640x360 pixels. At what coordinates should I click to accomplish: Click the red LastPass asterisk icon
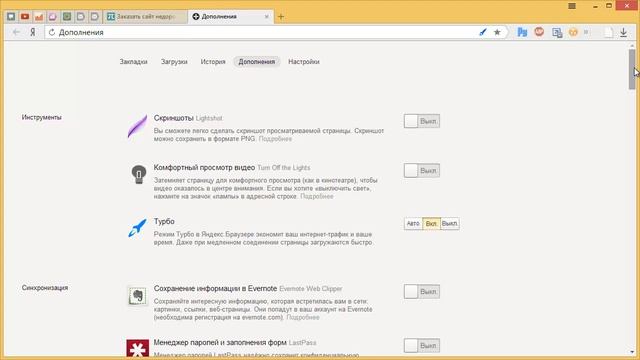[138, 348]
